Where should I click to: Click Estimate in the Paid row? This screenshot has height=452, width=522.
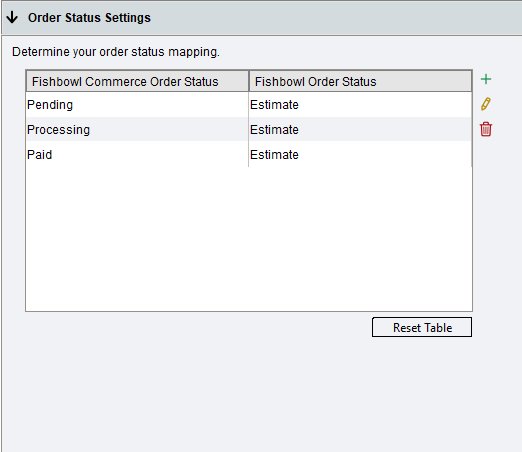pyautogui.click(x=360, y=154)
